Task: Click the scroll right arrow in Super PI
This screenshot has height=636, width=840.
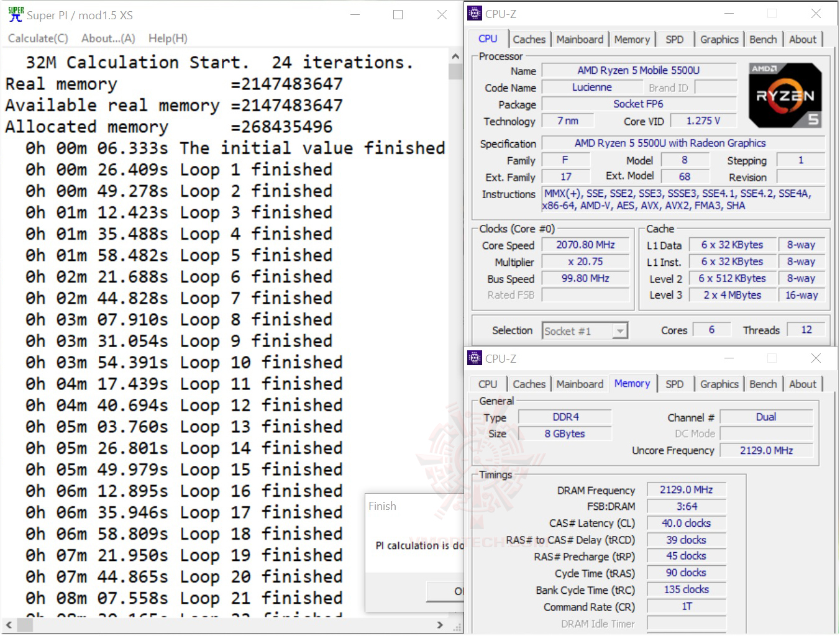Action: click(440, 625)
